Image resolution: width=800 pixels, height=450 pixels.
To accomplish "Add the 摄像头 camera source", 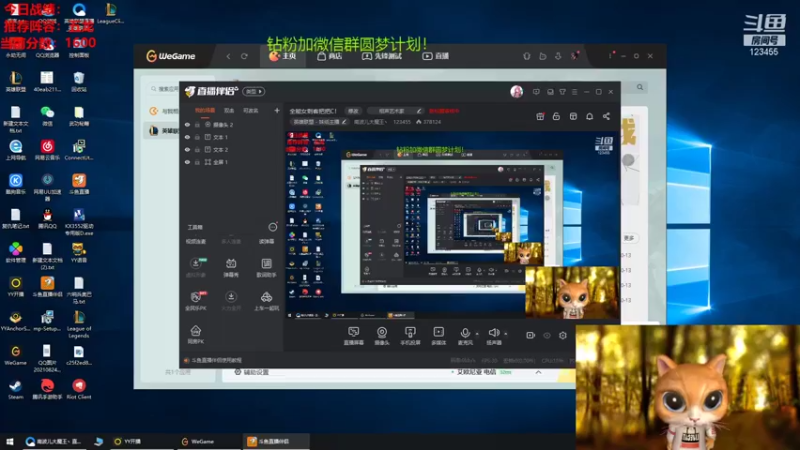I will tap(382, 336).
